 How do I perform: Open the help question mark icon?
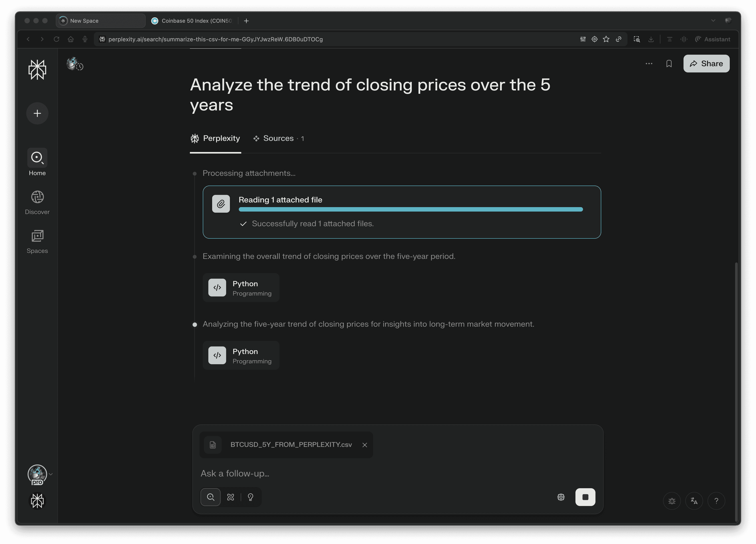[716, 501]
